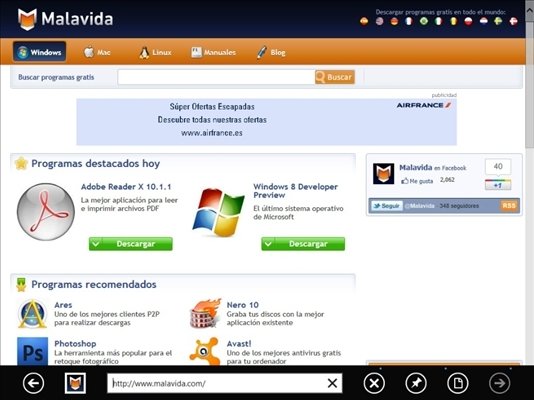Open the Adobe Reader X 10.1.1 link
This screenshot has width=534, height=400.
(126, 187)
